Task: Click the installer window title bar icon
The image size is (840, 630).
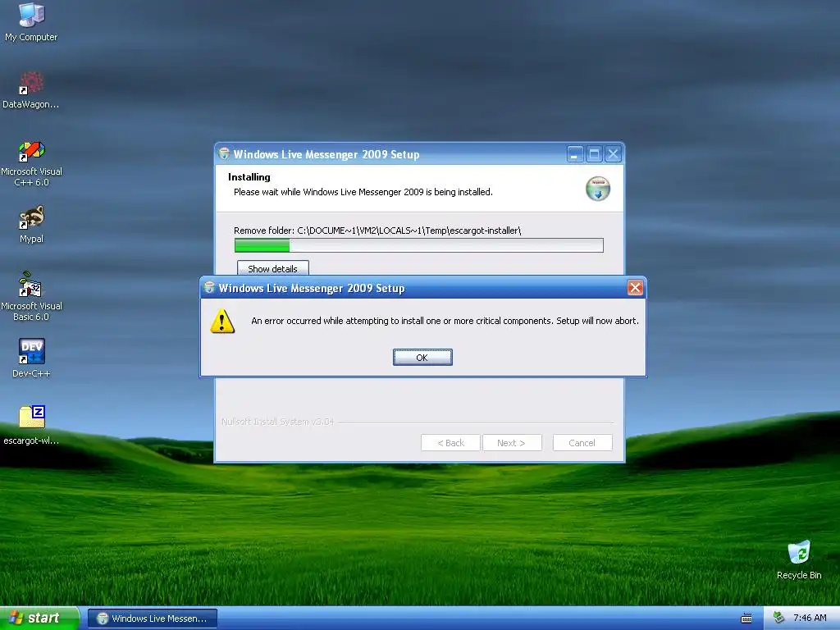Action: click(224, 153)
